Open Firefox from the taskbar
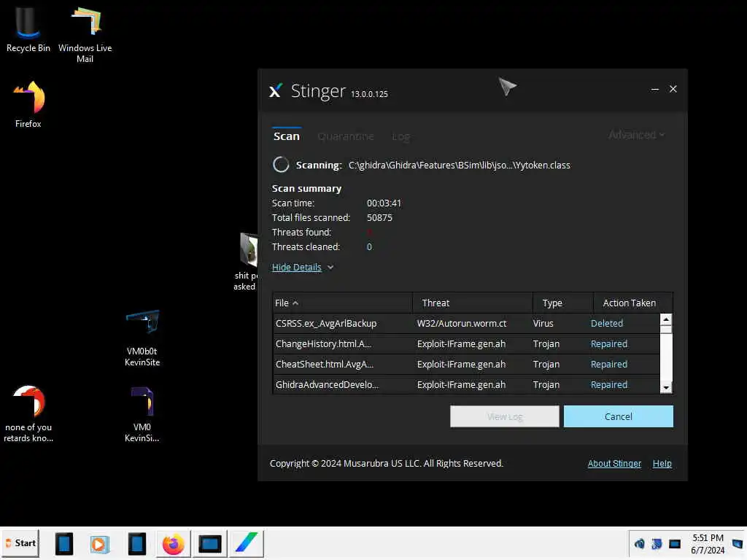The image size is (747, 560). pos(174,544)
